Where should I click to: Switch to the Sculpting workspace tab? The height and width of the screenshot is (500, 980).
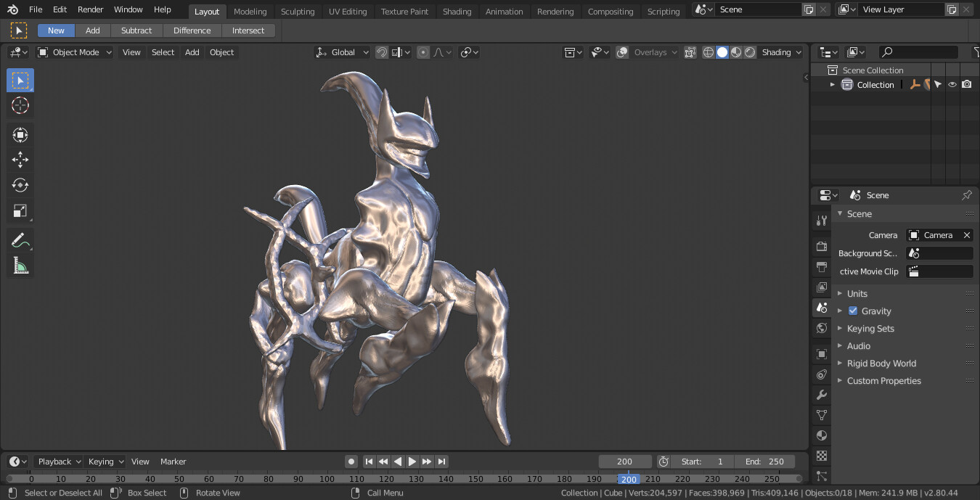(x=298, y=12)
